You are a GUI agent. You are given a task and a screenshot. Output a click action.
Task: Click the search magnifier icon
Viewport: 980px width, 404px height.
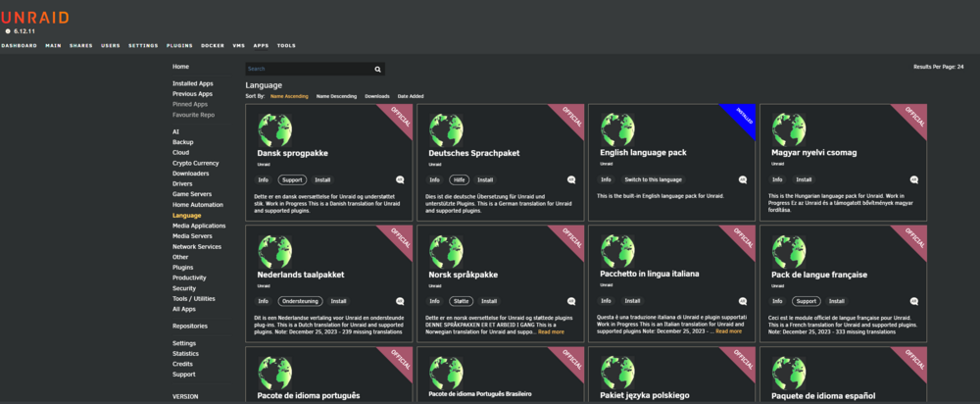377,70
